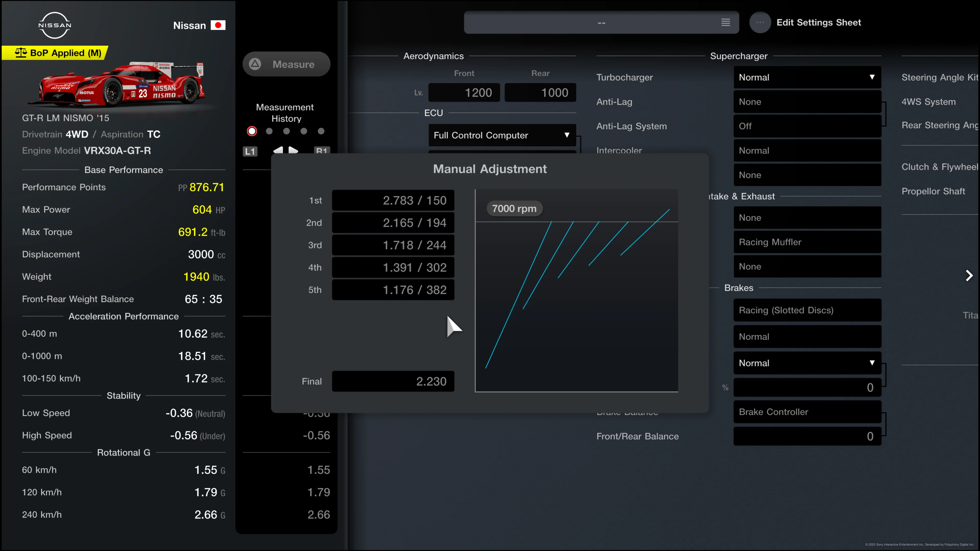Select the second measurement history dot
The width and height of the screenshot is (980, 551).
click(x=269, y=131)
